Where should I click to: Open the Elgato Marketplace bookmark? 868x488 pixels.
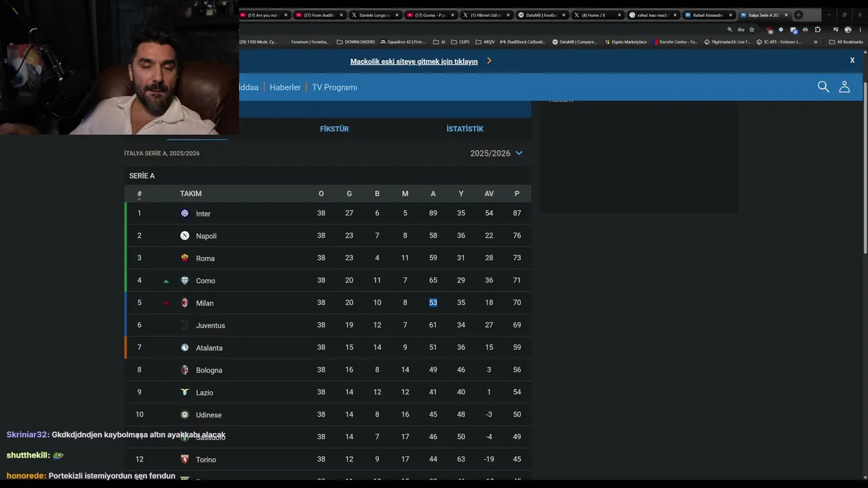[625, 42]
